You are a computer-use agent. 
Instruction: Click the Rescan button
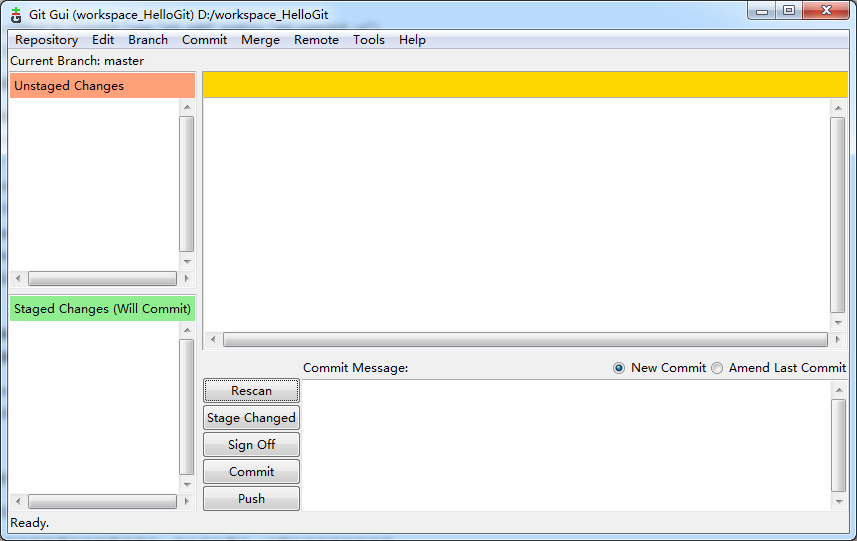click(251, 391)
